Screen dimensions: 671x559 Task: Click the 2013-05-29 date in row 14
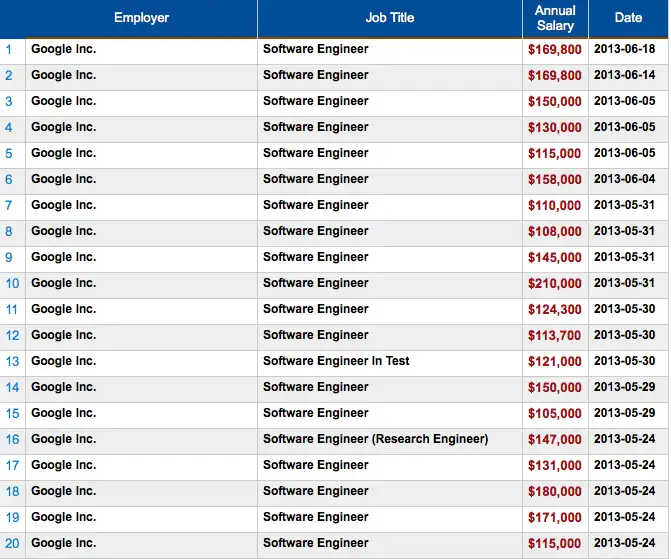pos(624,387)
